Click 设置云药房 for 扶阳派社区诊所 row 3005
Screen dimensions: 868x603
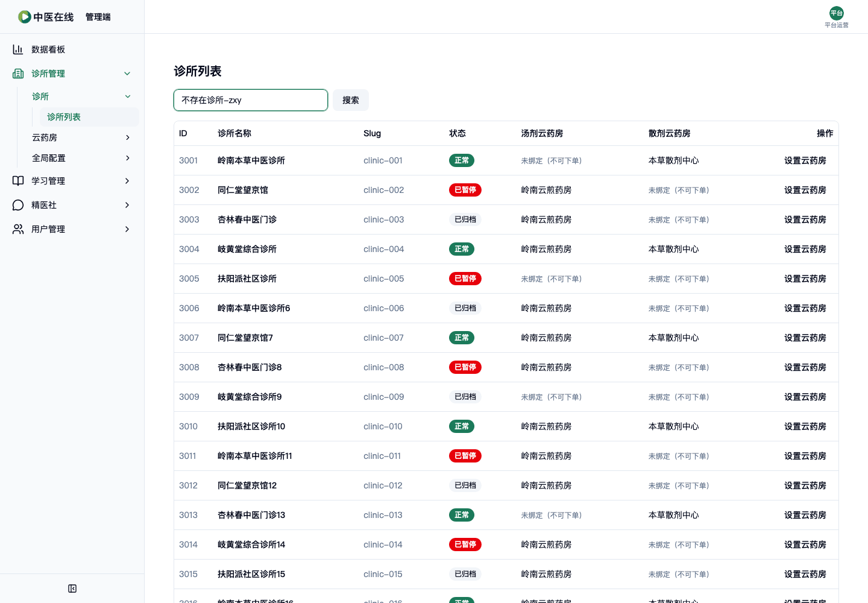click(805, 279)
